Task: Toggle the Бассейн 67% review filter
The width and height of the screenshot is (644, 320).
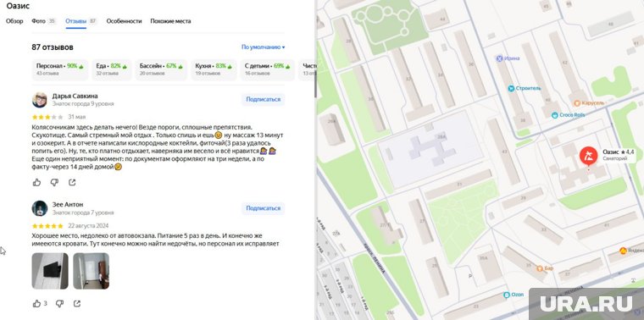Action: 161,69
